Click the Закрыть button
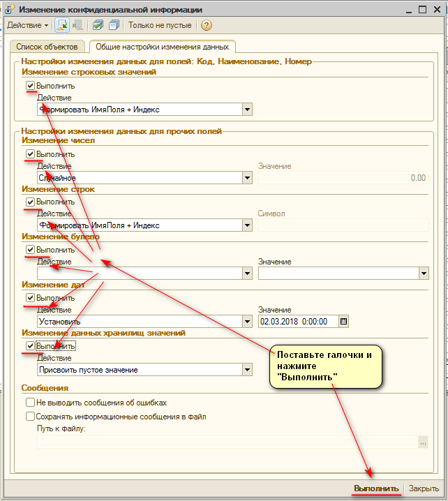Viewport: 448px width, 501px height. click(x=424, y=488)
